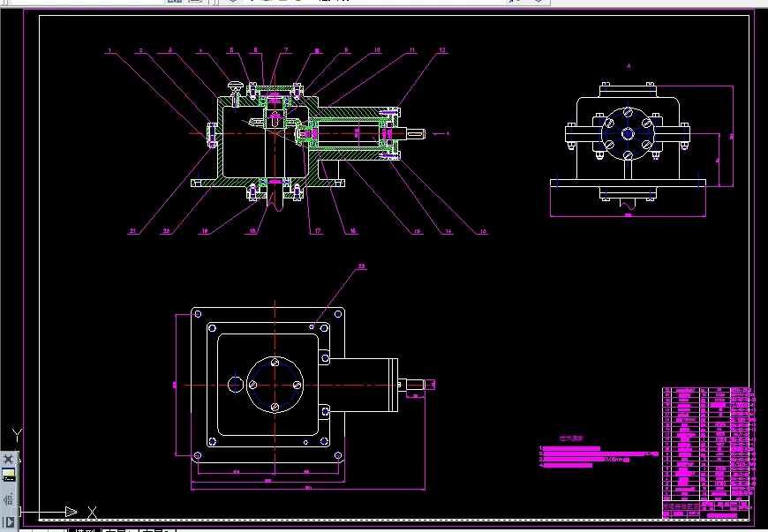Click the arrow icon at the palette bottom
The height and width of the screenshot is (532, 768).
click(x=8, y=521)
